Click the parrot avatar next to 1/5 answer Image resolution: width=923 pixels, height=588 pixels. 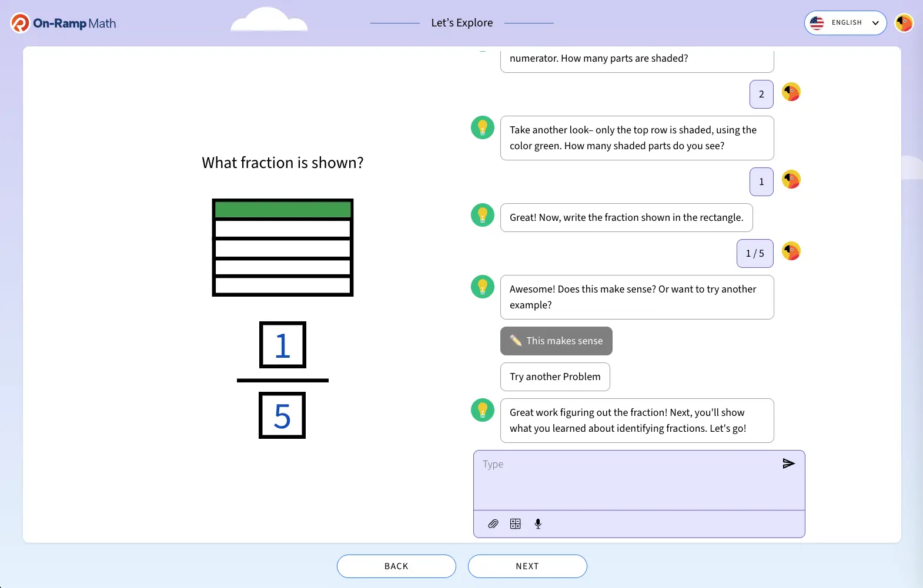pyautogui.click(x=791, y=251)
